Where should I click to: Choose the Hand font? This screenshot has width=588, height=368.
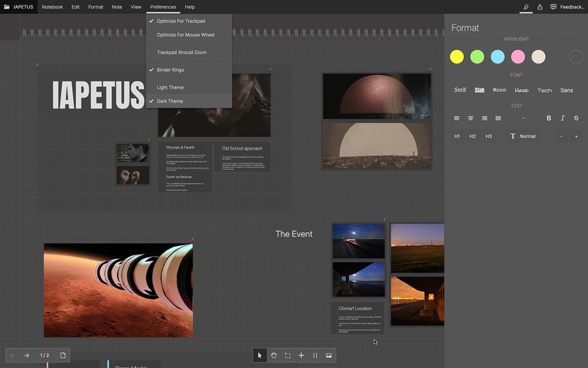click(x=521, y=90)
